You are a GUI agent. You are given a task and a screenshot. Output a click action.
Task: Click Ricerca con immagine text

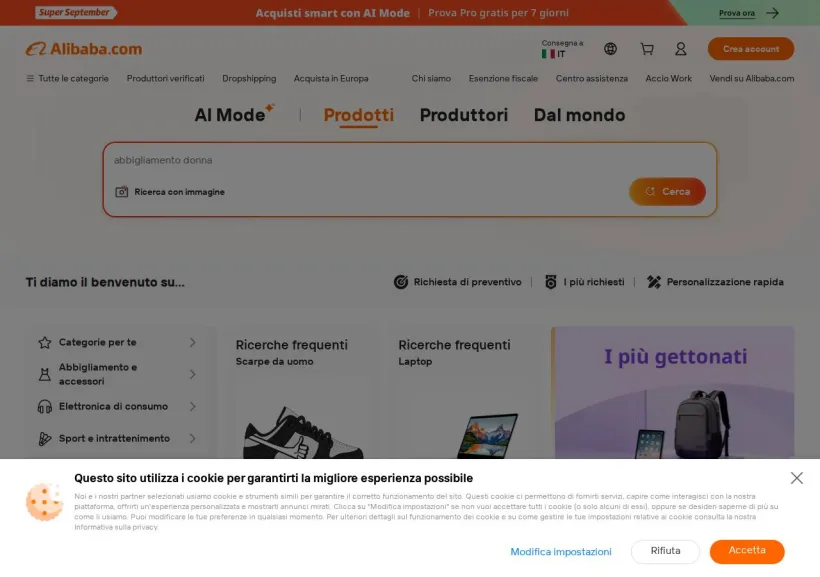coord(179,192)
